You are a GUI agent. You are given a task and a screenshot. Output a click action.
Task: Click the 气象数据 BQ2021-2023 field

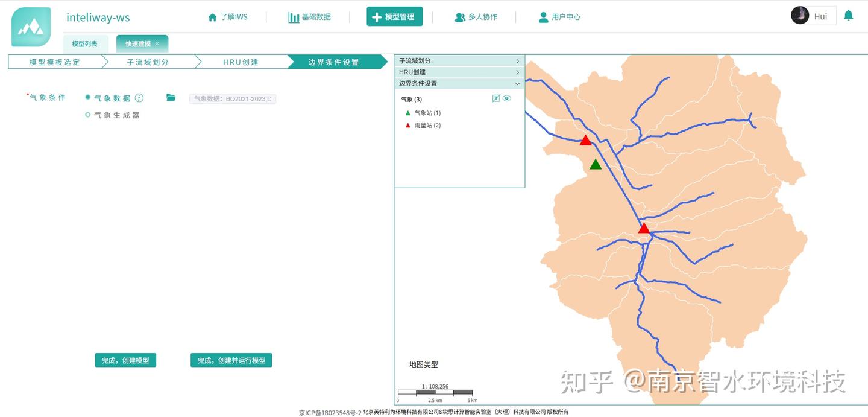tap(233, 99)
